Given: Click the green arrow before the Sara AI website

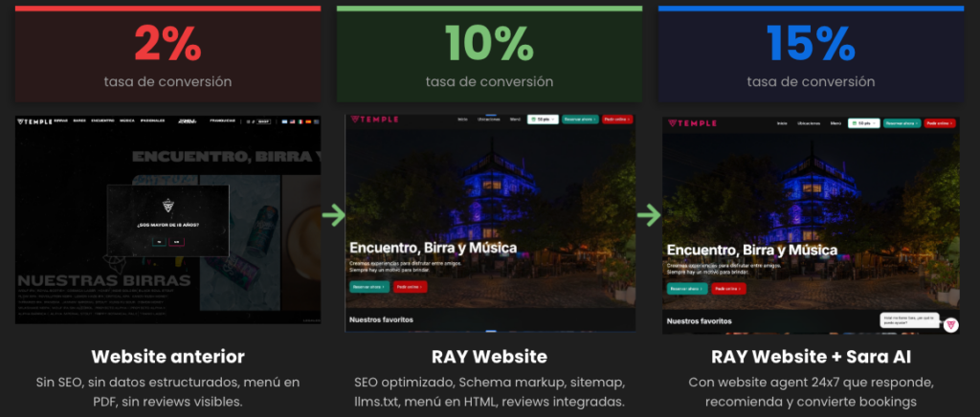Looking at the screenshot, I should [x=650, y=214].
